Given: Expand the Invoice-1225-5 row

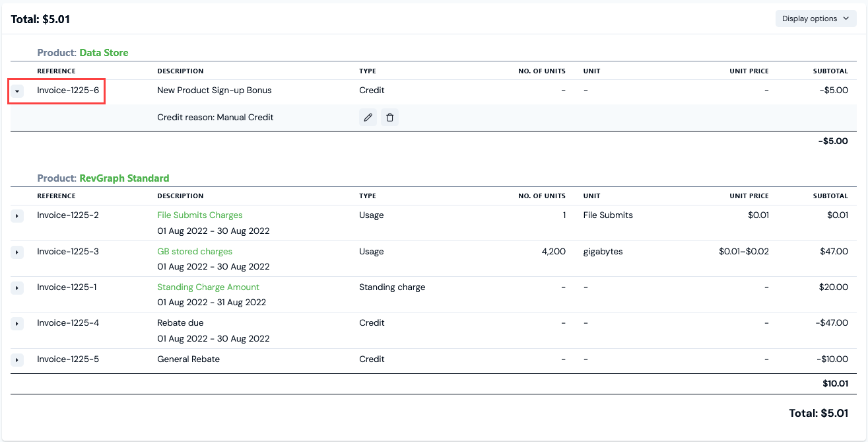Looking at the screenshot, I should pyautogui.click(x=17, y=360).
